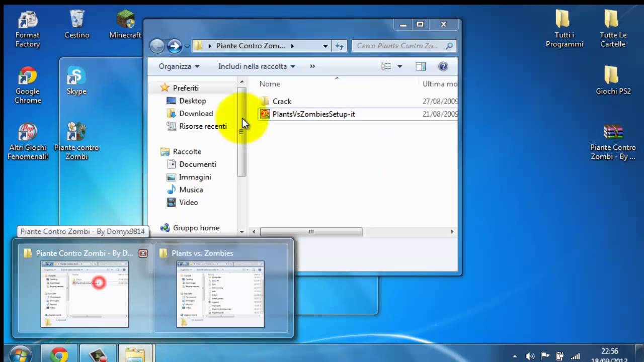Click navigation pane scroll down arrow
The image size is (644, 362).
coord(242,232)
